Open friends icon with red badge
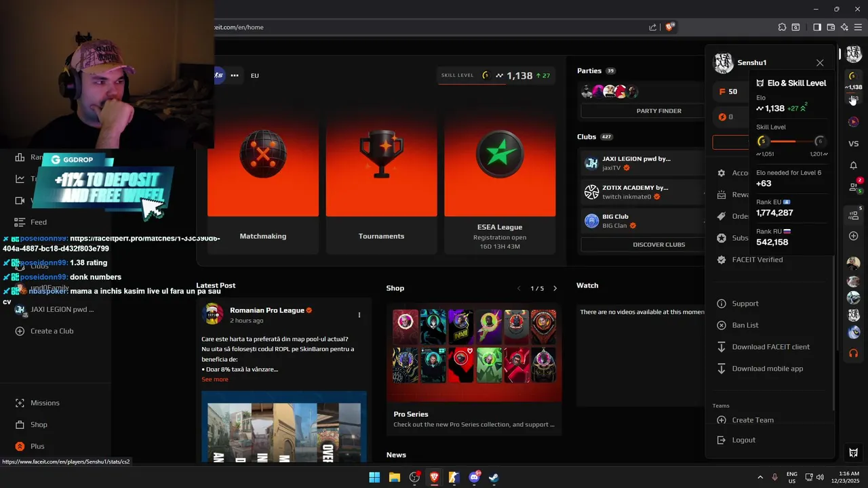Viewport: 868px width, 488px height. pos(854,186)
